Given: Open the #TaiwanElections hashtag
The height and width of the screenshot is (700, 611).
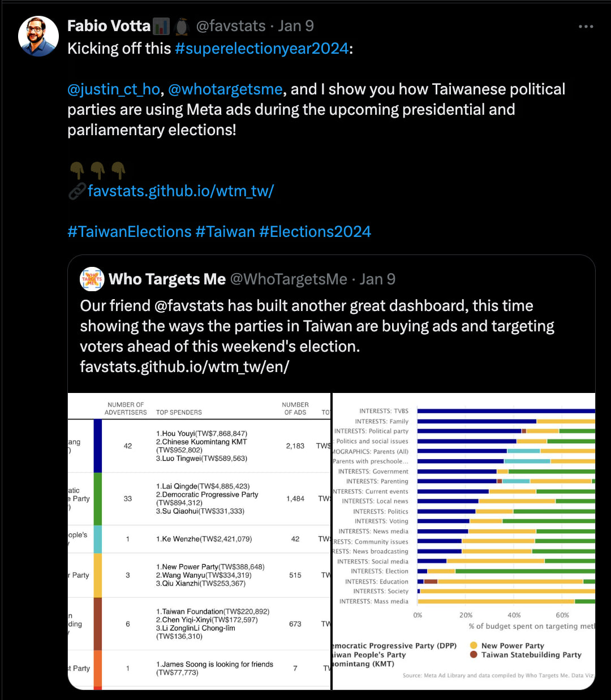Looking at the screenshot, I should point(130,232).
